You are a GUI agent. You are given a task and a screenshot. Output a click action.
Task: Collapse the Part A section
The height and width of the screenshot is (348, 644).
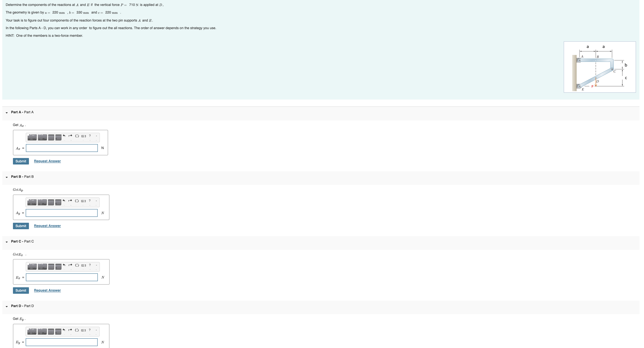click(7, 113)
